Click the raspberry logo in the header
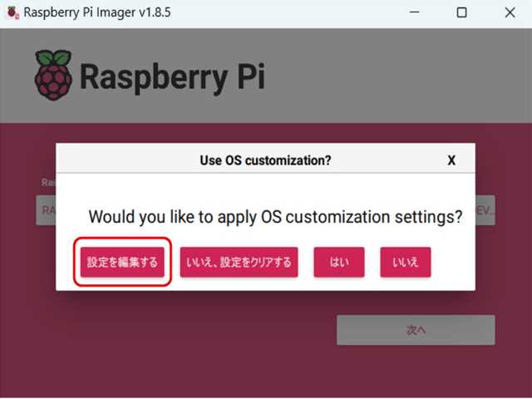The height and width of the screenshot is (399, 532). 53,76
